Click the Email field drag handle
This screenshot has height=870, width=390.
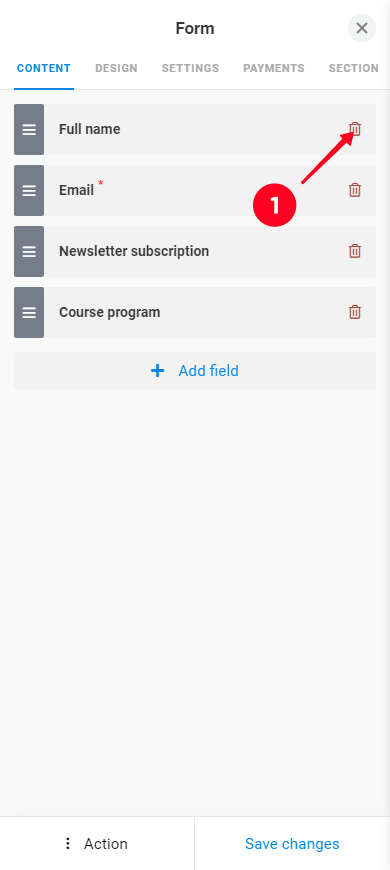tap(29, 190)
